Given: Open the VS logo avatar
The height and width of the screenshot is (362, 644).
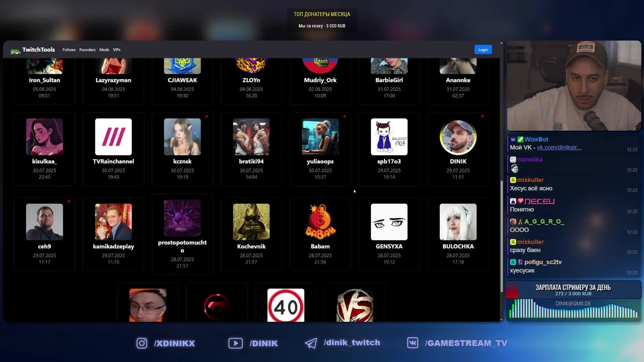Looking at the screenshot, I should 355,305.
